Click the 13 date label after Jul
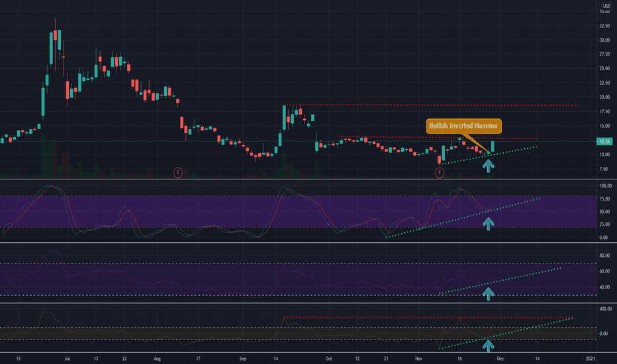 click(x=95, y=359)
